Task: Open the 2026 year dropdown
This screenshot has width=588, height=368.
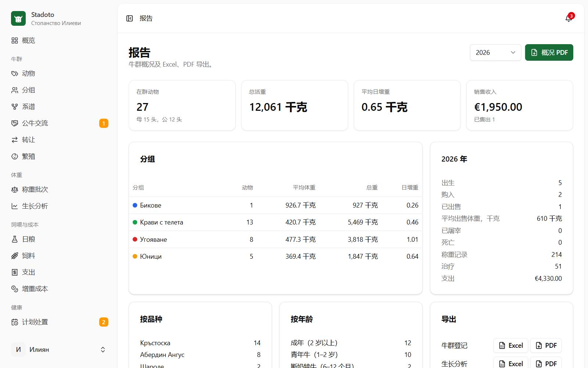Action: pyautogui.click(x=495, y=53)
